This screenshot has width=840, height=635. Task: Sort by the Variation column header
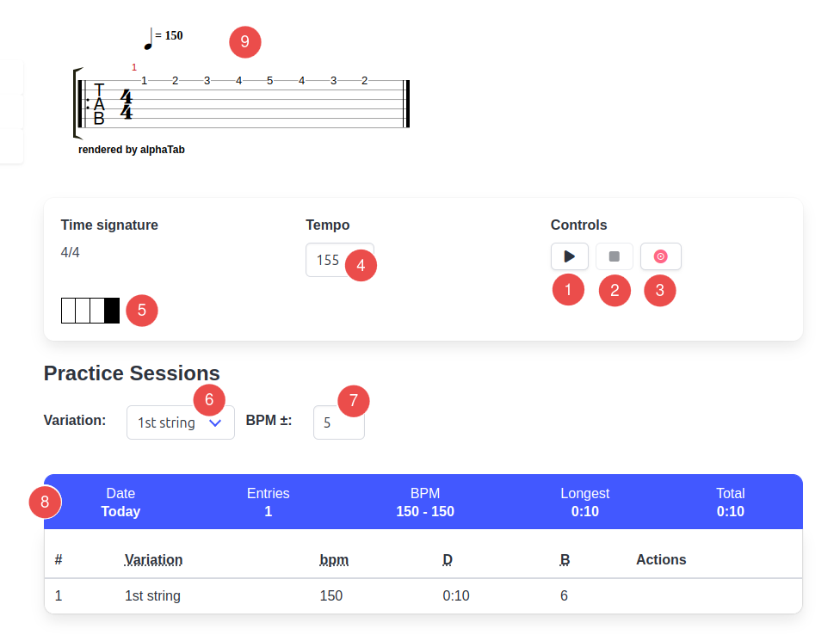pos(154,559)
